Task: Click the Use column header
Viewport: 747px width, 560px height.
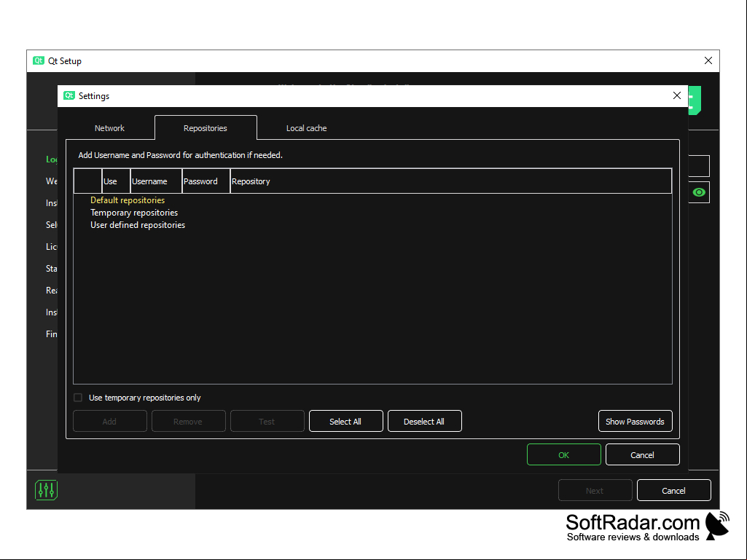Action: pyautogui.click(x=116, y=181)
